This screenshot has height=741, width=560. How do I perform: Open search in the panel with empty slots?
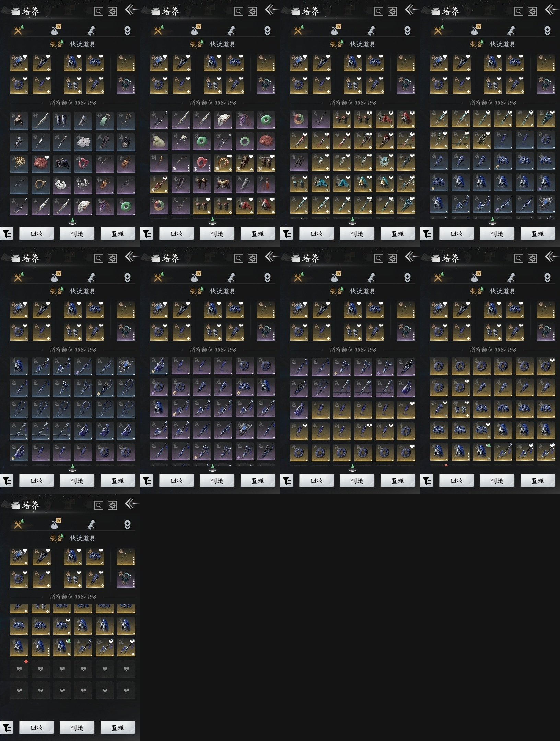pyautogui.click(x=98, y=505)
